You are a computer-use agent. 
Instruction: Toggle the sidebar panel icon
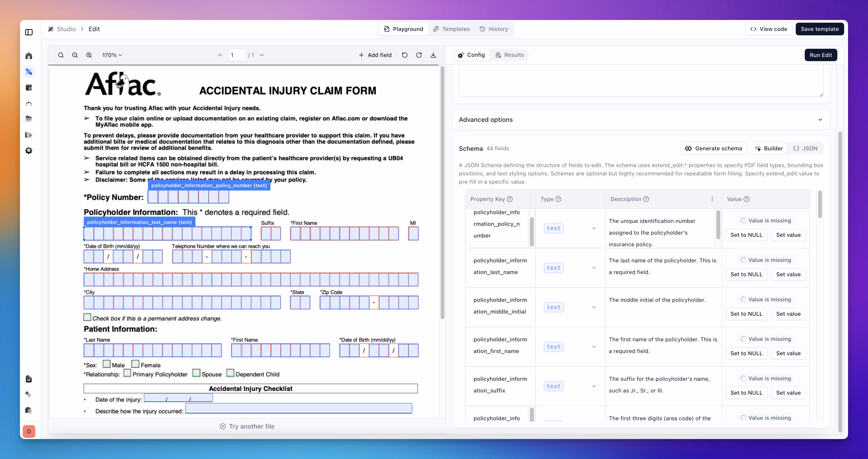click(29, 32)
